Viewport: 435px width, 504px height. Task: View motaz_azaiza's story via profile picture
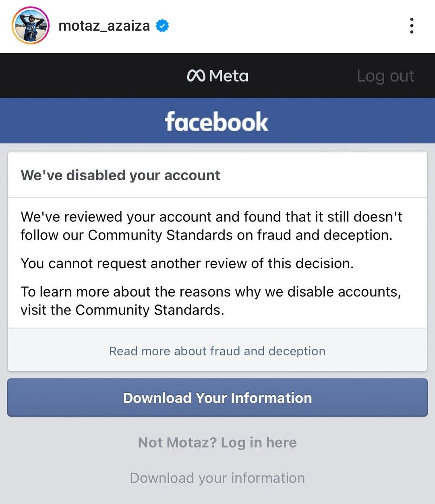tap(31, 25)
